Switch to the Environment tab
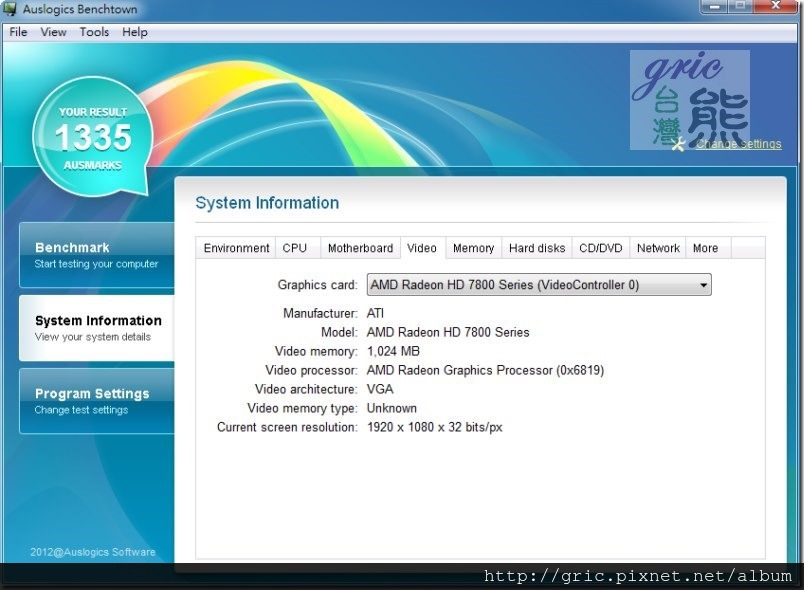The width and height of the screenshot is (804, 590). pyautogui.click(x=236, y=248)
